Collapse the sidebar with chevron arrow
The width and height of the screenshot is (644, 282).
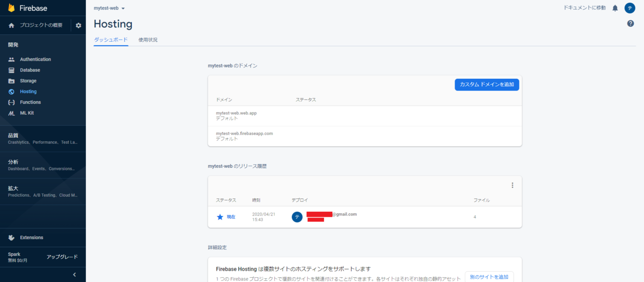75,274
